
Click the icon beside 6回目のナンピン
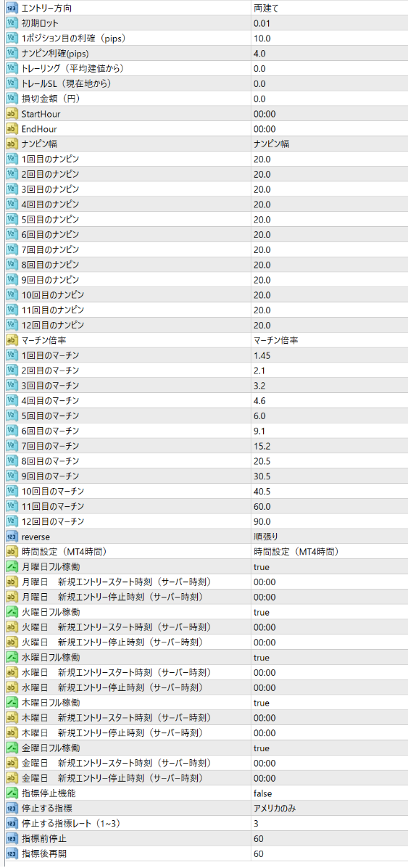[x=12, y=235]
